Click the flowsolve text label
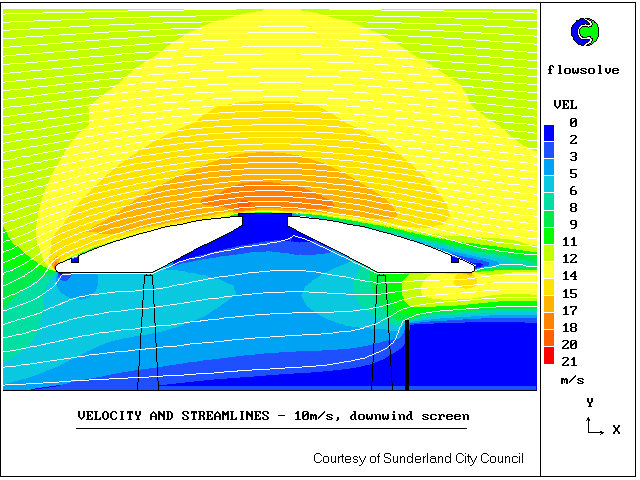 pos(584,70)
